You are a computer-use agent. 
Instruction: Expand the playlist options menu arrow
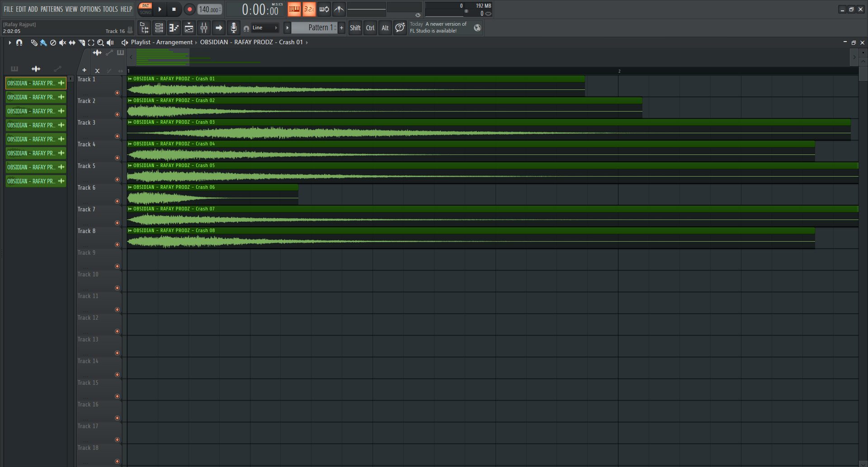coord(9,42)
